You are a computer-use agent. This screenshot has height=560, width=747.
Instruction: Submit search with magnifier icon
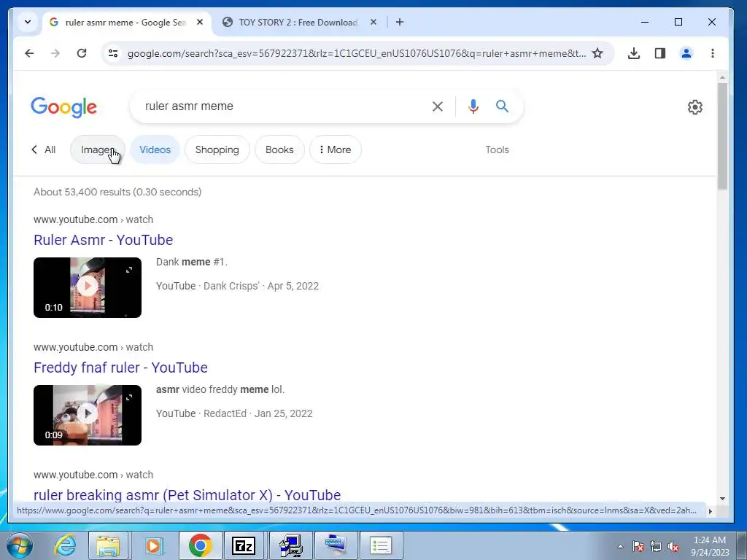502,106
